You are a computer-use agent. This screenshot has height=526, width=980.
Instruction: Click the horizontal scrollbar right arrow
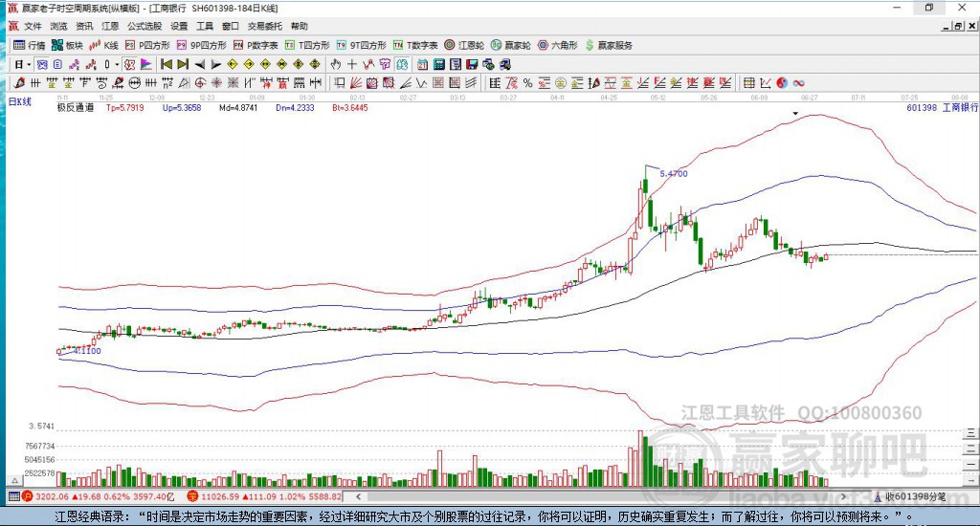[x=844, y=496]
